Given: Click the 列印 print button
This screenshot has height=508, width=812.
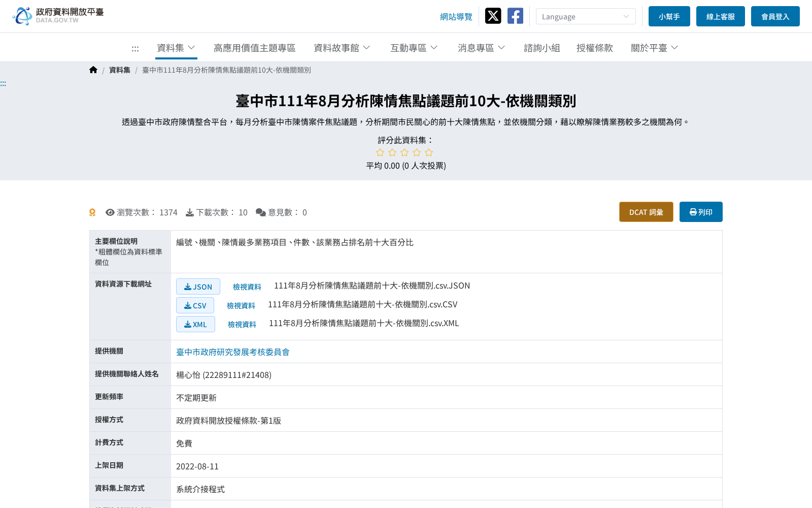Looking at the screenshot, I should 701,212.
